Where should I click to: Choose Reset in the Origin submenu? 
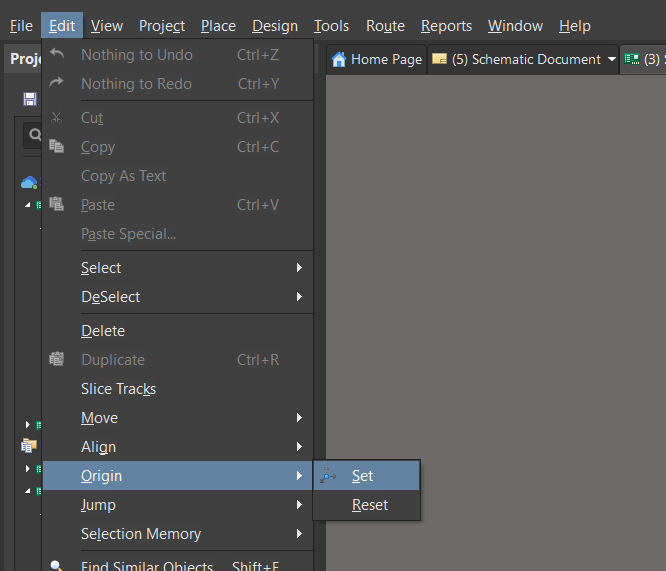(367, 505)
